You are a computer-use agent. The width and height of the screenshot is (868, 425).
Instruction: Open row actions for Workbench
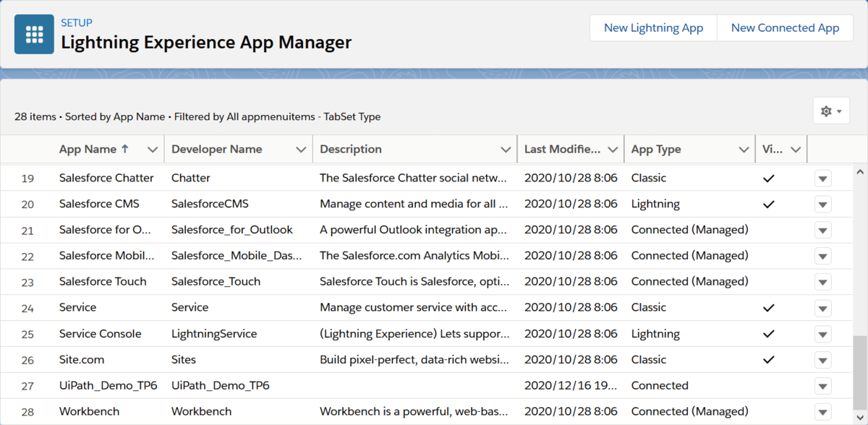(x=822, y=413)
